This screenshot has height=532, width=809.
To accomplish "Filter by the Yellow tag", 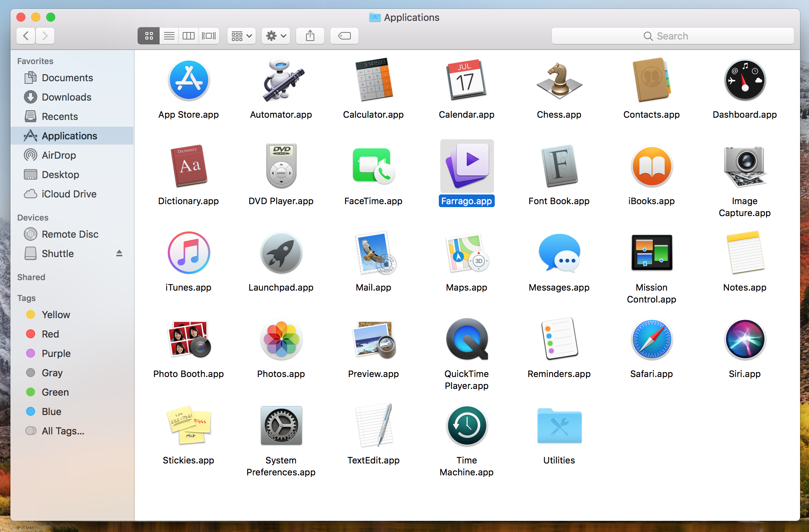I will (x=72, y=315).
